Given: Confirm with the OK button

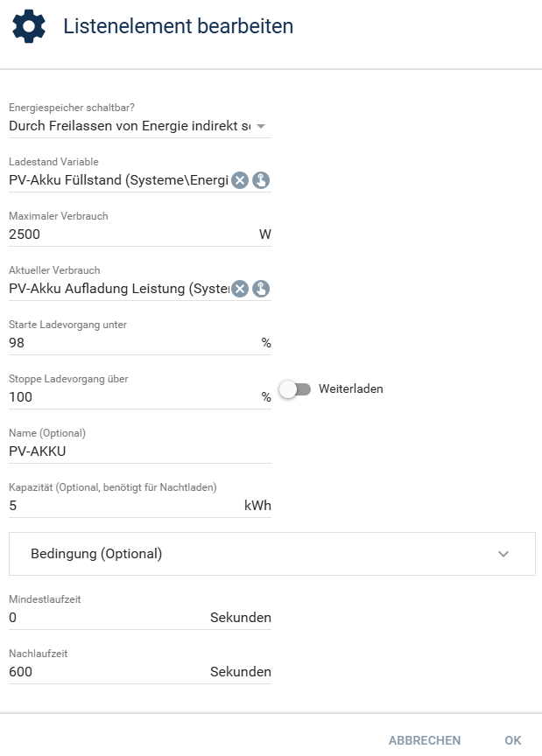Looking at the screenshot, I should 513,740.
